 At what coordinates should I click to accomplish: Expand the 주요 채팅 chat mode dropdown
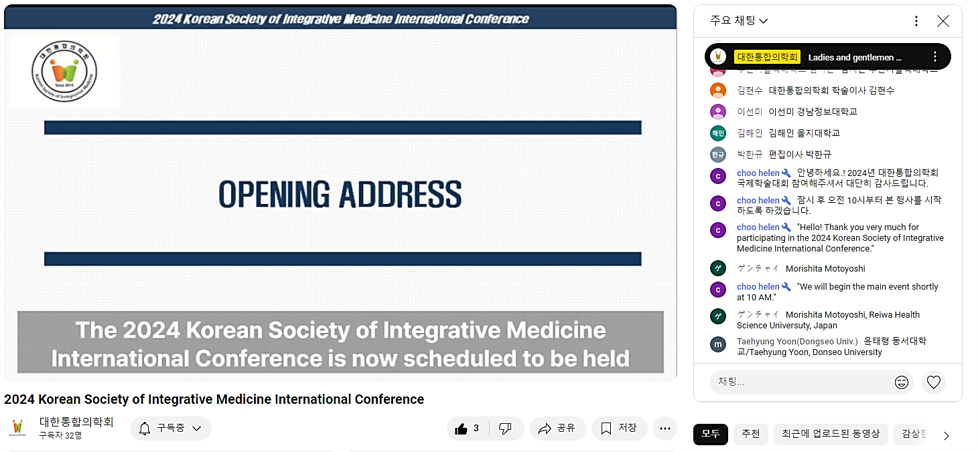pos(740,21)
